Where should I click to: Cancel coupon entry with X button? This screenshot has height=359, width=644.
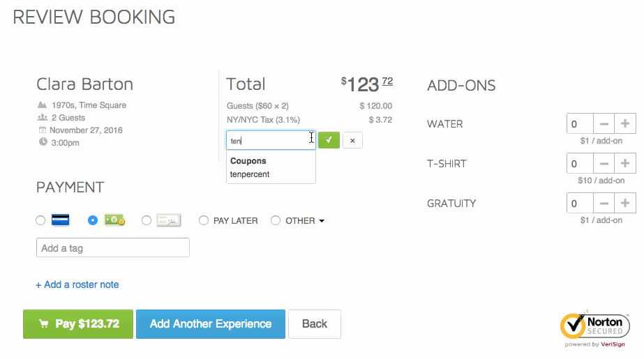(x=352, y=140)
